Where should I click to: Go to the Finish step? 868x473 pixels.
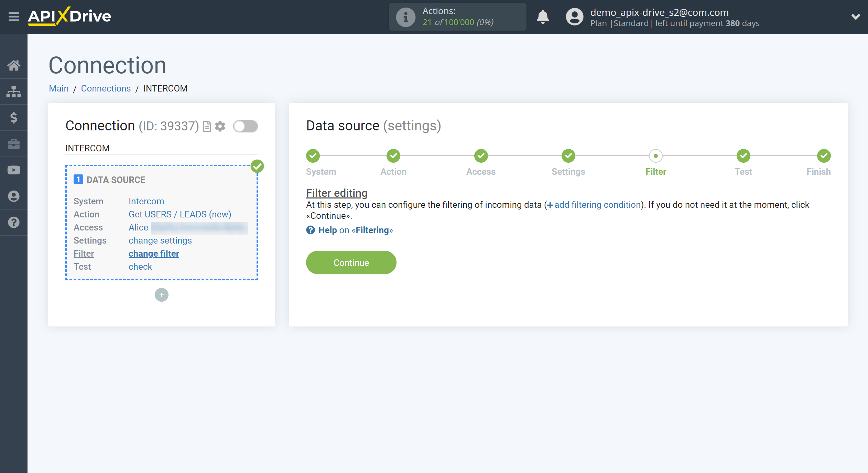[x=824, y=156]
